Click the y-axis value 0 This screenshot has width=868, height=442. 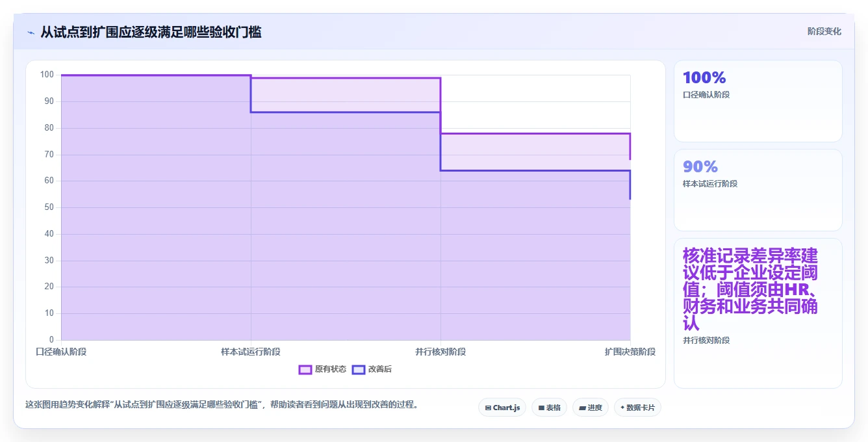(x=52, y=339)
